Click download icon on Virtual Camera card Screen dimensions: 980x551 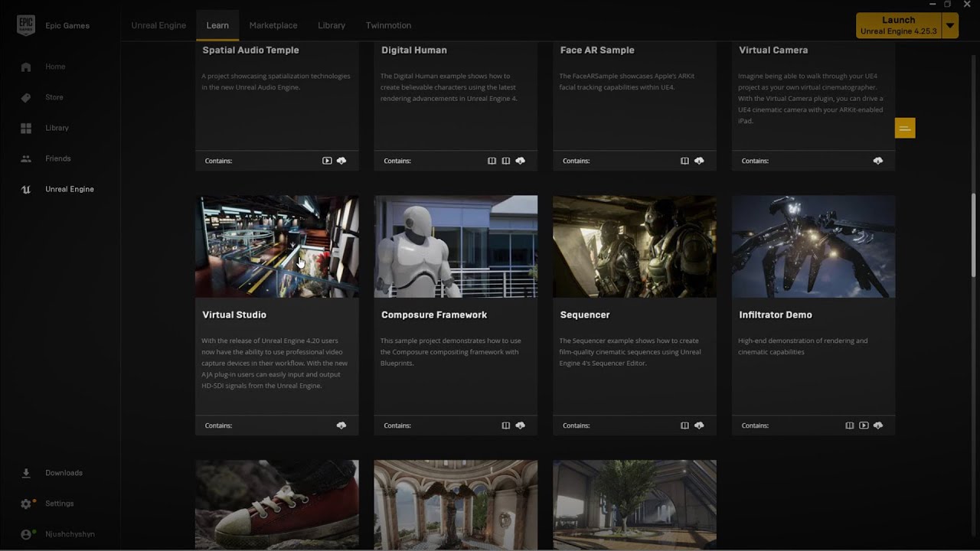pos(878,161)
